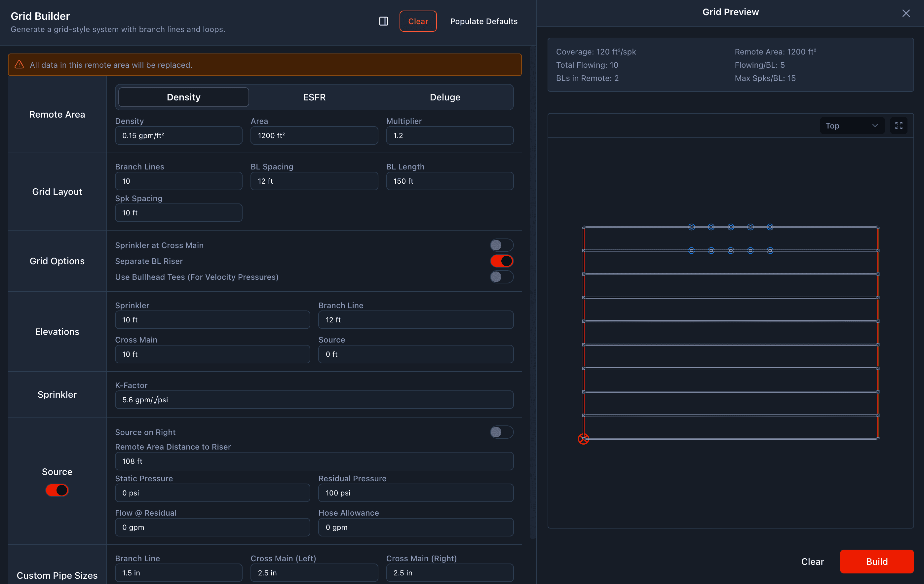Toggle the side panel layout icon
Viewport: 924px width, 584px height.
pos(383,21)
